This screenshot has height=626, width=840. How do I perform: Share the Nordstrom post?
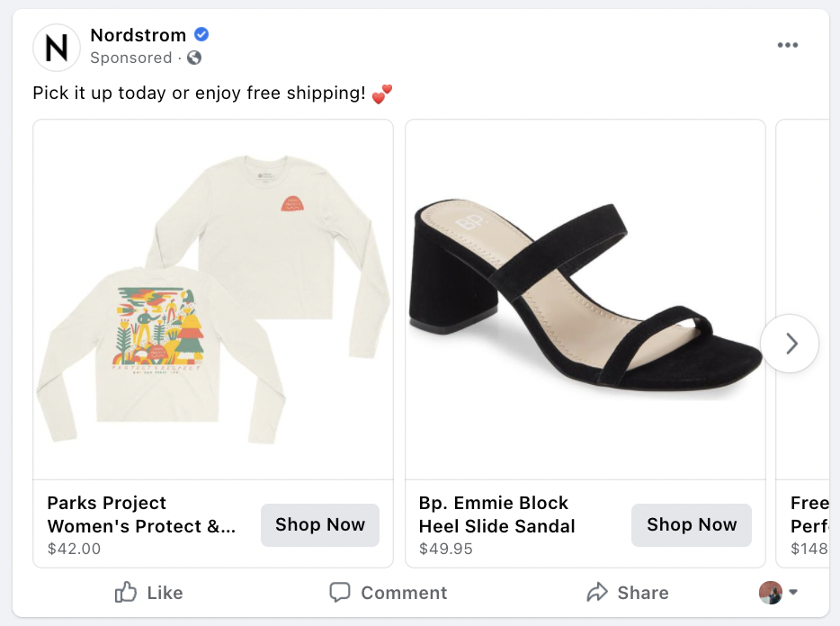pyautogui.click(x=628, y=593)
